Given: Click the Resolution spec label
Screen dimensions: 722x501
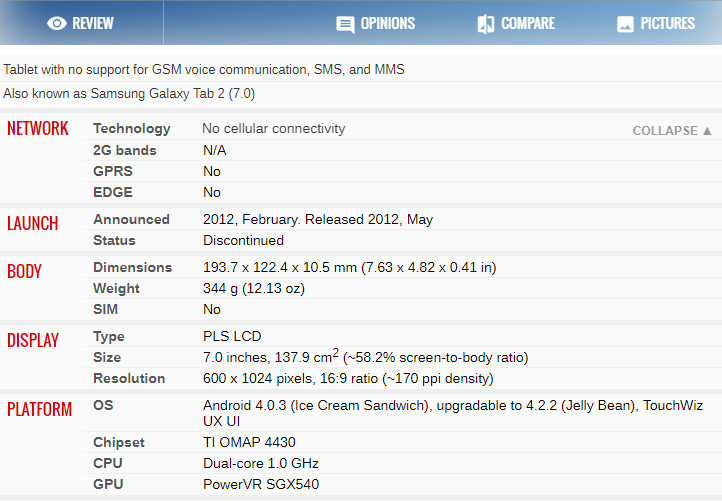Looking at the screenshot, I should click(129, 378).
